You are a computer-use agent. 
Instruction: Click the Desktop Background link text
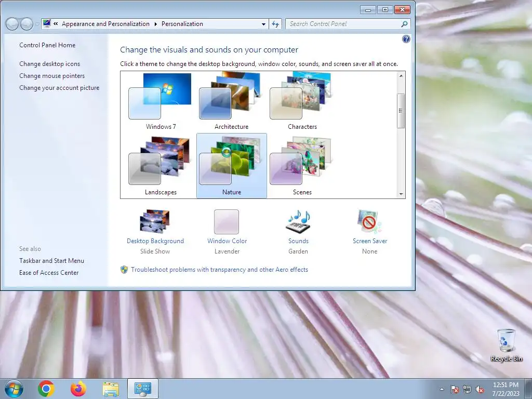tap(155, 241)
